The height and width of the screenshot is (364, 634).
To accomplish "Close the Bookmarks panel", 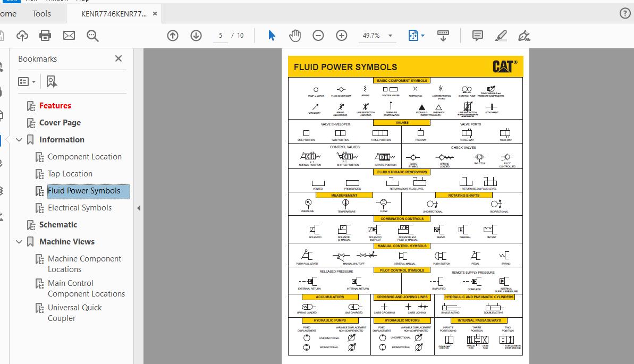I will pyautogui.click(x=119, y=58).
